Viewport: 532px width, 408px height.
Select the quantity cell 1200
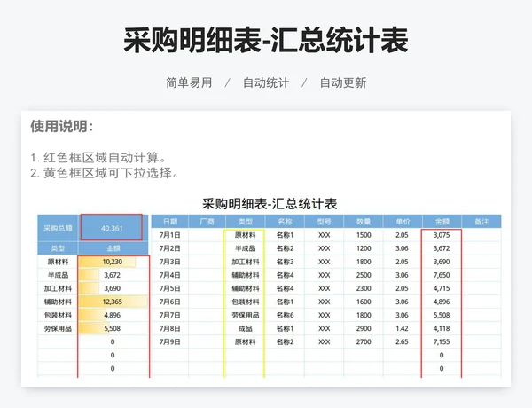(x=364, y=248)
